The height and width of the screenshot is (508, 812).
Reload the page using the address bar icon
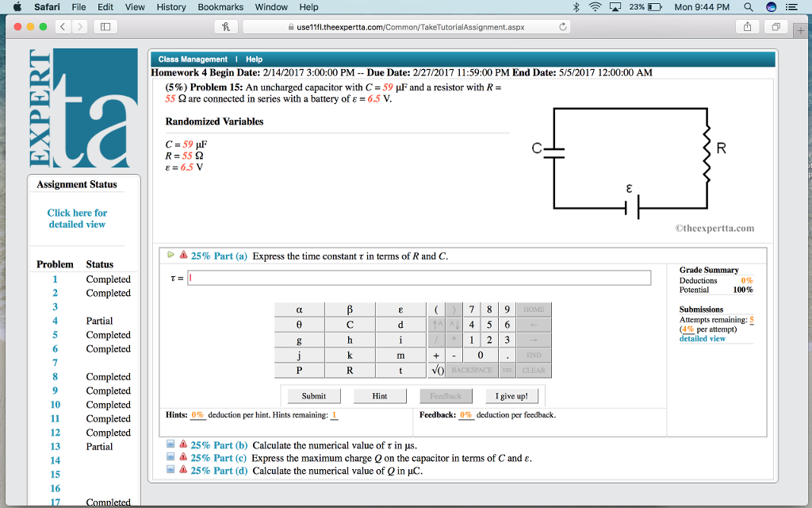coord(563,26)
